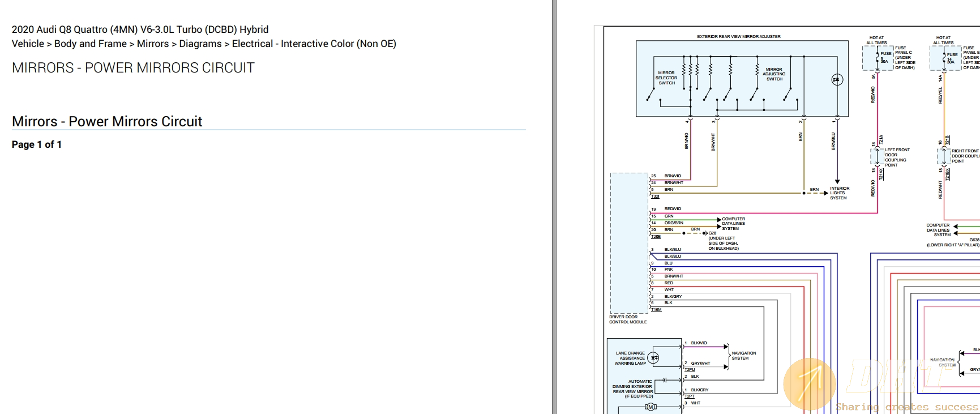Screen dimensions: 980x414
Task: Click '(LOWER RIGHT "A" PILLAR)' ground location text
Action: [x=953, y=245]
